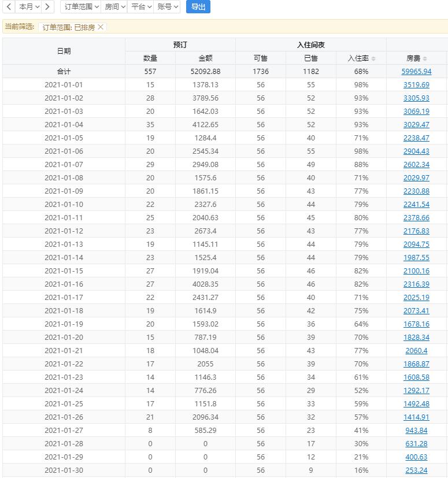Remove the 订单范围: 已排房 filter tag

pos(101,27)
